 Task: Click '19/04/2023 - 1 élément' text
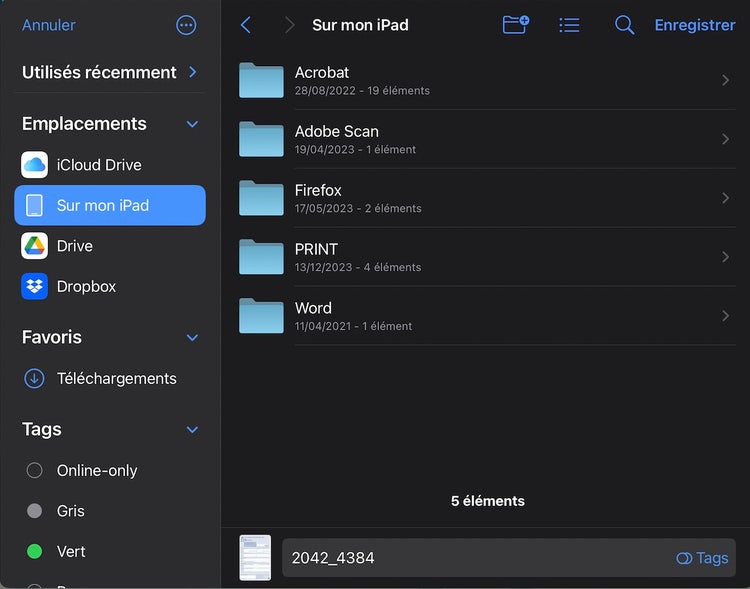[355, 149]
